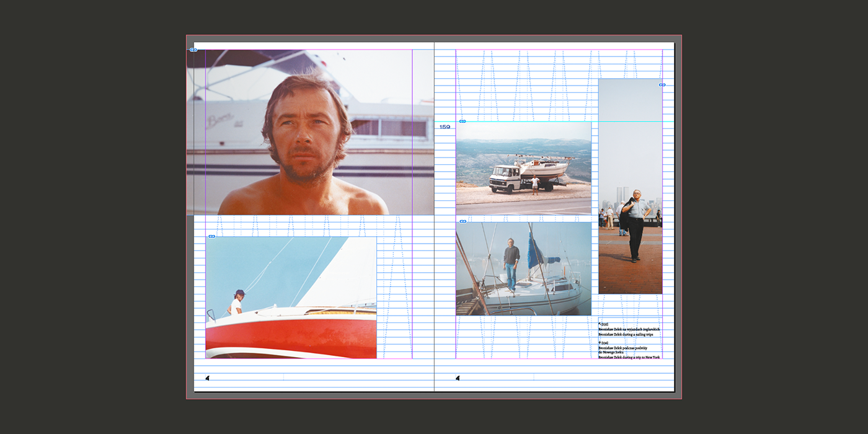Click caption 'Bronisław Zelek during a sailing trips'
Image resolution: width=868 pixels, height=434 pixels.
tap(626, 334)
